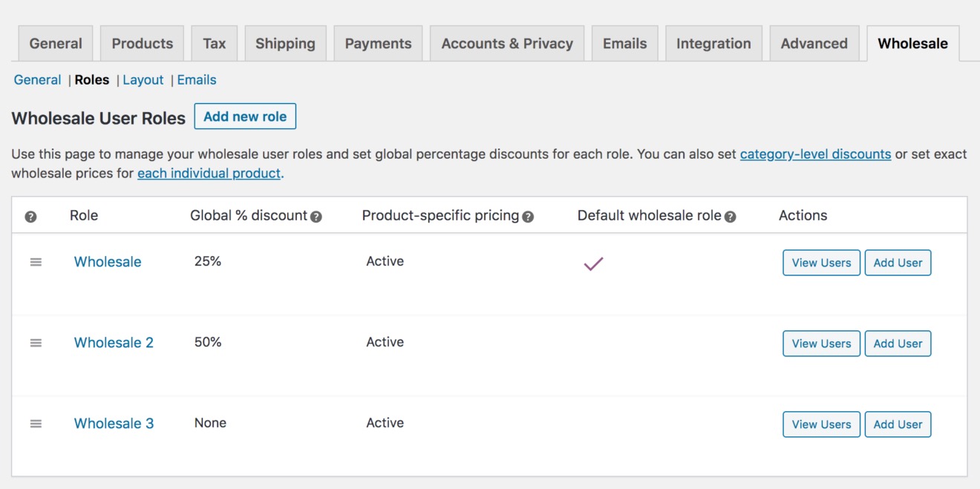Click the drag handle for the Wholesale row
980x489 pixels.
[x=36, y=262]
